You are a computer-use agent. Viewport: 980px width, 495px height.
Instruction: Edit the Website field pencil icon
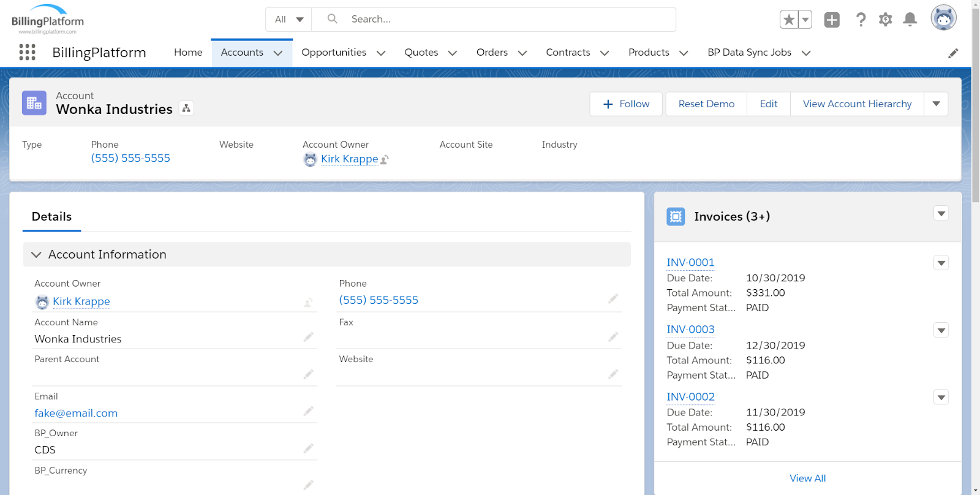point(613,374)
